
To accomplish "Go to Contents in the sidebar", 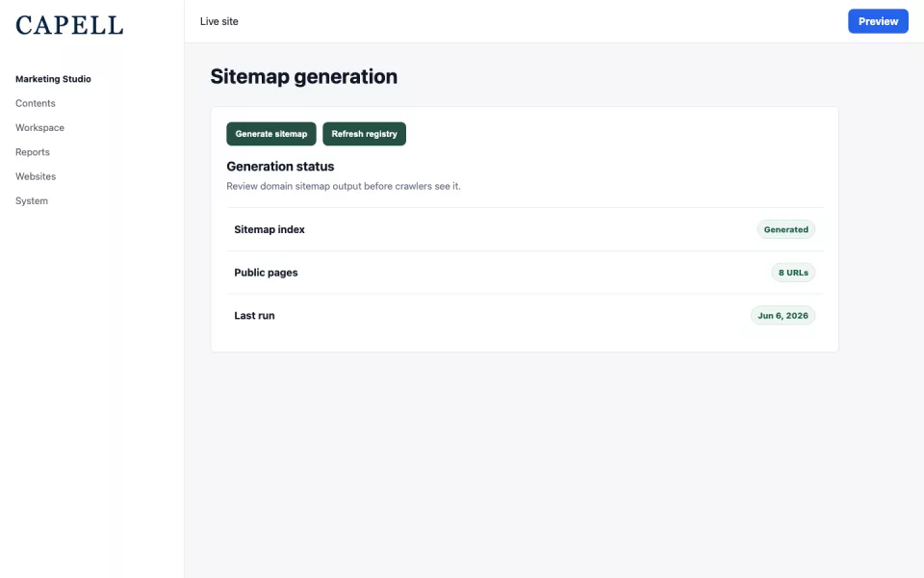I will (x=36, y=103).
